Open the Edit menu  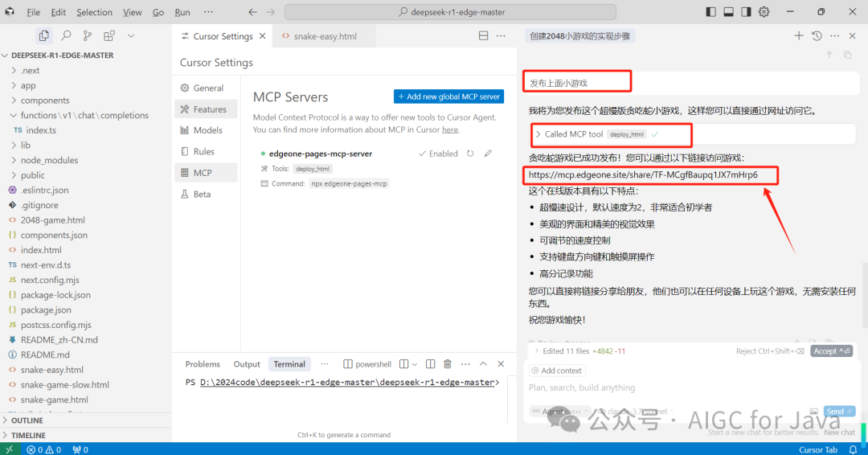58,11
